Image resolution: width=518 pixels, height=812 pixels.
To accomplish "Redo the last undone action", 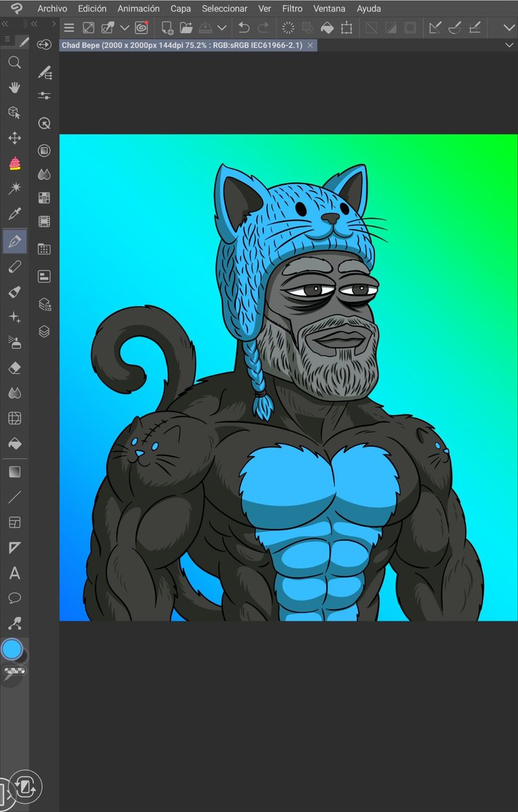I will click(263, 28).
